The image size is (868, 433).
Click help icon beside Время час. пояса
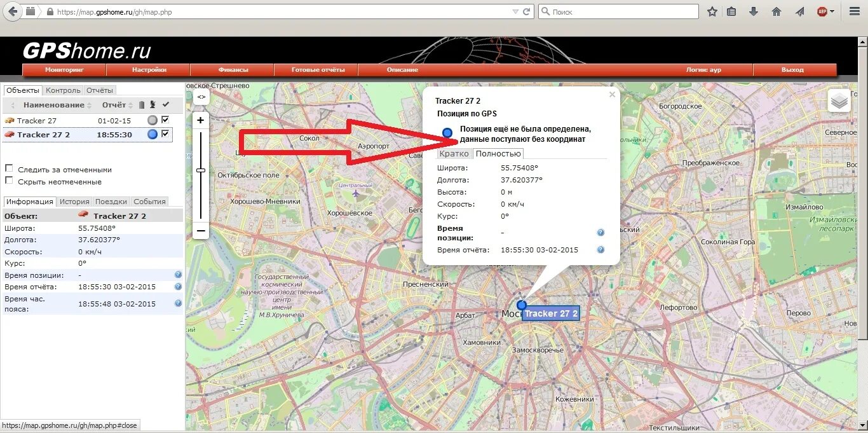(179, 303)
